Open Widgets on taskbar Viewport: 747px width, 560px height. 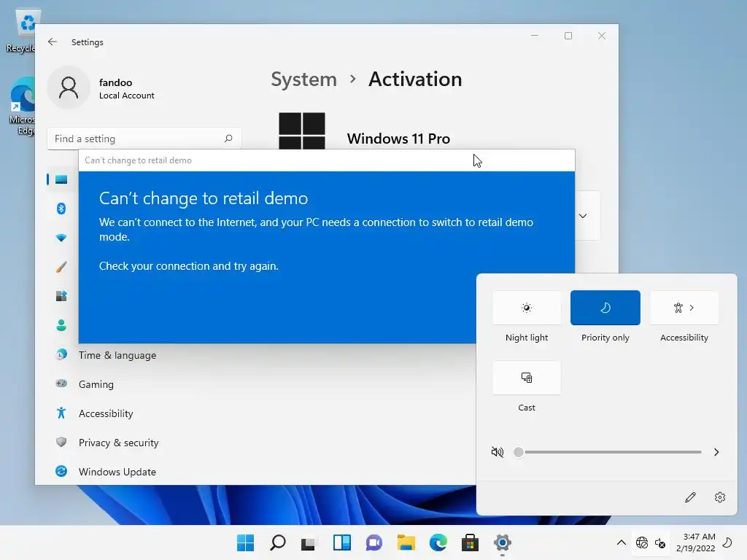[341, 542]
